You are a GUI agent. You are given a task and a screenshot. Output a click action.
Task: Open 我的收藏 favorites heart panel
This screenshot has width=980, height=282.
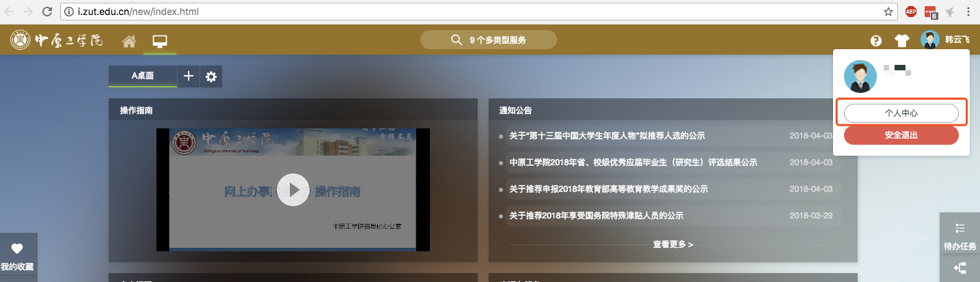point(17,257)
